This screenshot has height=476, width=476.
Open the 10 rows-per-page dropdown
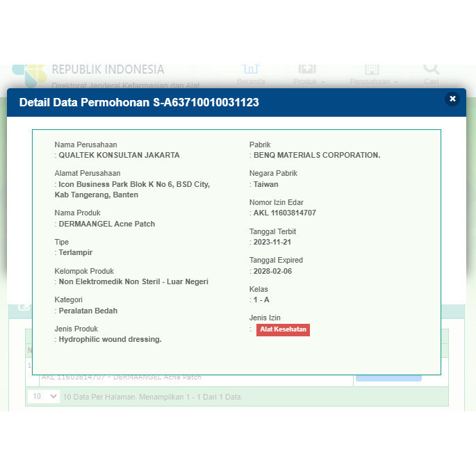click(44, 396)
